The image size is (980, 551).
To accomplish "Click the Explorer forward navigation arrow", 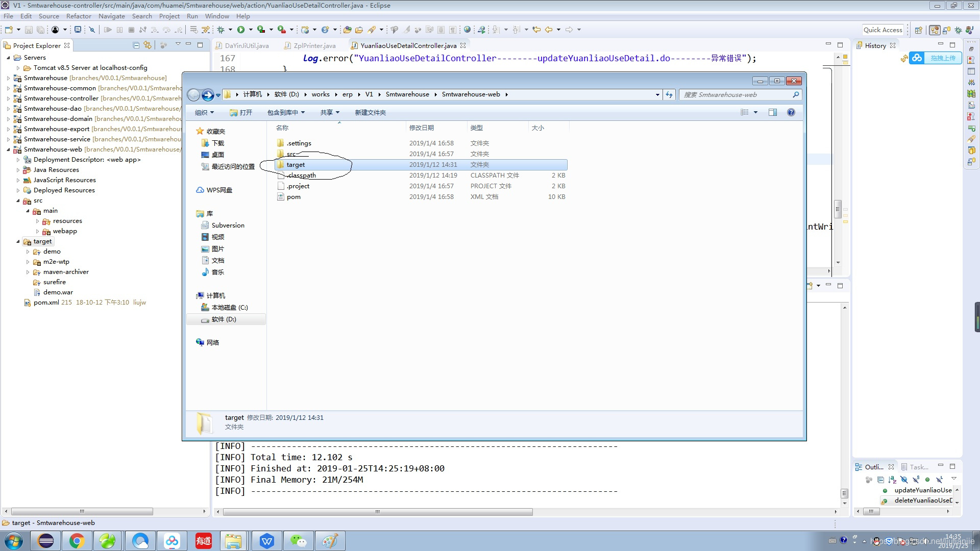I will 208,94.
